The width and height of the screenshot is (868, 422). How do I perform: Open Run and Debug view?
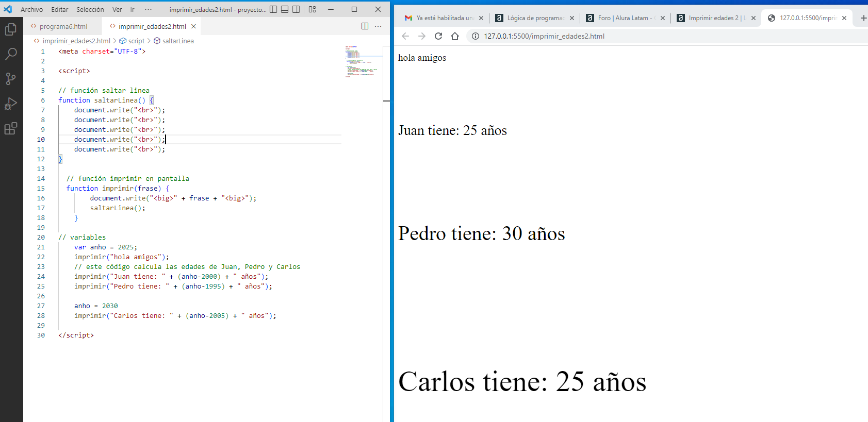point(11,104)
